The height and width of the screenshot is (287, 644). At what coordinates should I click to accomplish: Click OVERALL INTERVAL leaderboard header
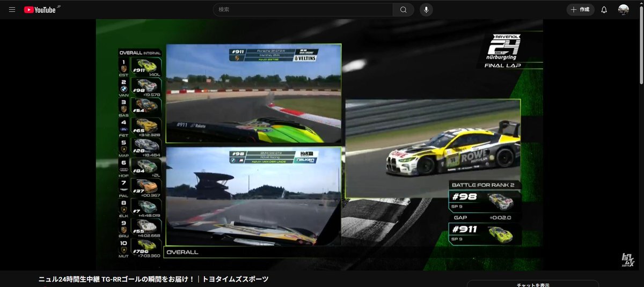click(x=140, y=53)
